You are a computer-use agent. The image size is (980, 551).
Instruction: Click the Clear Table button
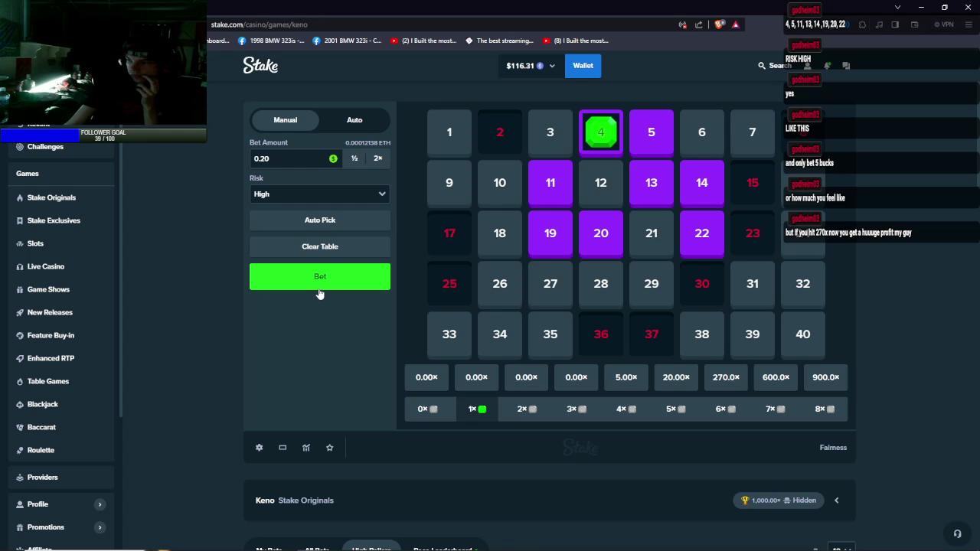[320, 246]
